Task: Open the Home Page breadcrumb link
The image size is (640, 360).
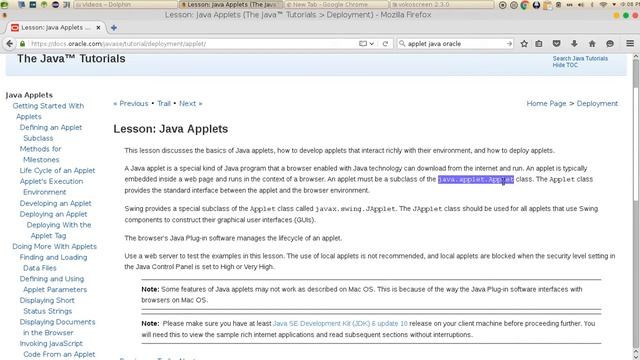Action: coord(546,104)
